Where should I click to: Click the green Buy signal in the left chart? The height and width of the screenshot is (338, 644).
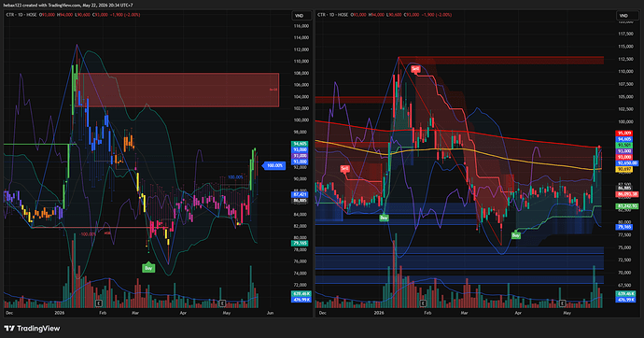(148, 268)
